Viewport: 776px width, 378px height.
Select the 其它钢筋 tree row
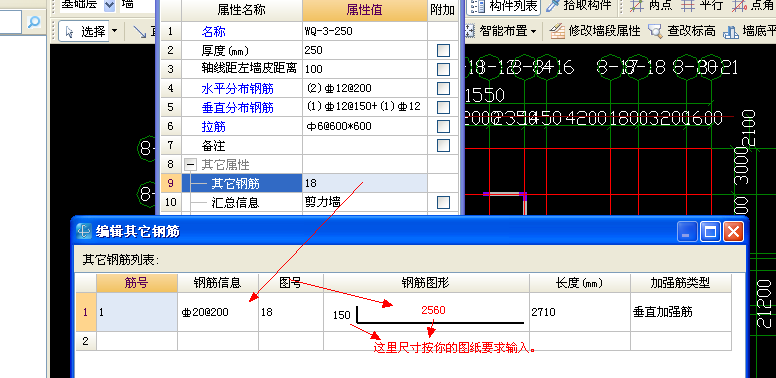pos(242,184)
